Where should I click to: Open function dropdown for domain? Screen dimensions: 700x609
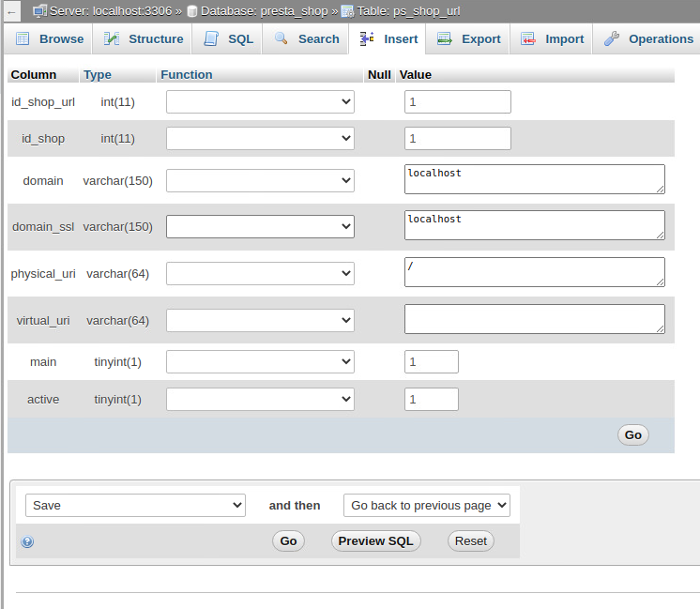[x=260, y=180]
